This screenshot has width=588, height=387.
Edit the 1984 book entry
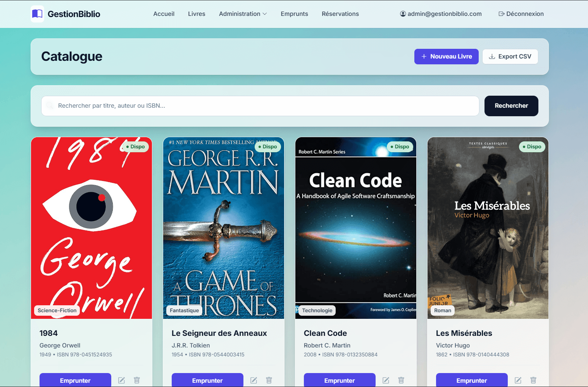click(121, 380)
